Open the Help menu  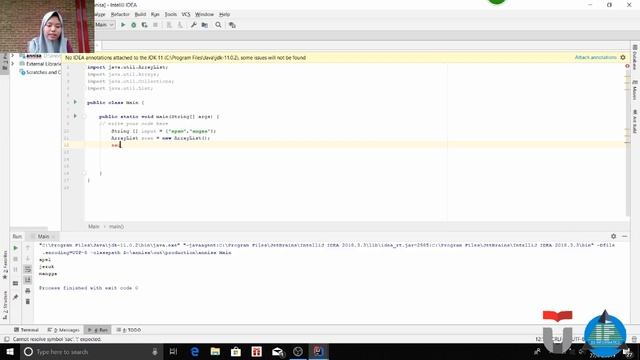pos(224,14)
